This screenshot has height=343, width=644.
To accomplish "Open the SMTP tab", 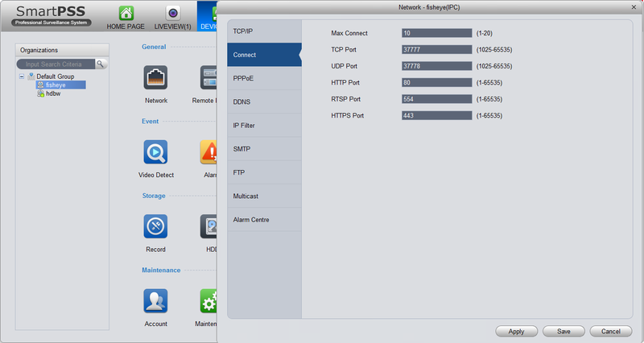I will [x=265, y=149].
